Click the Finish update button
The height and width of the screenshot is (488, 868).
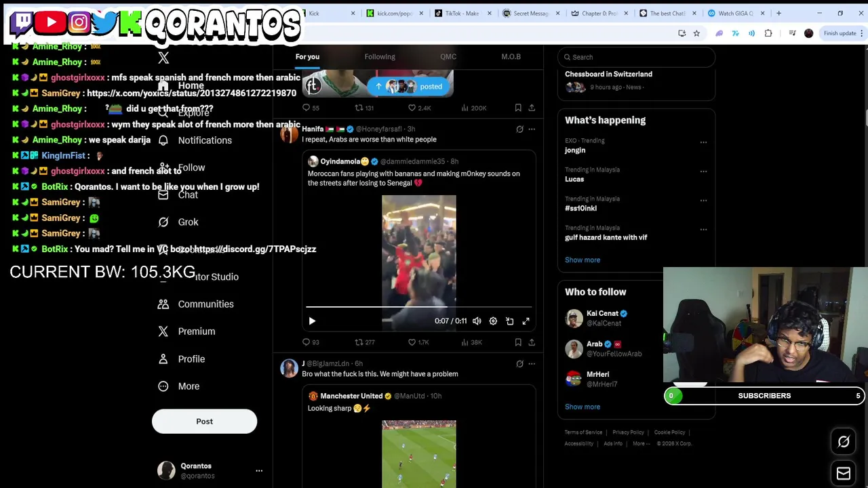(x=842, y=33)
